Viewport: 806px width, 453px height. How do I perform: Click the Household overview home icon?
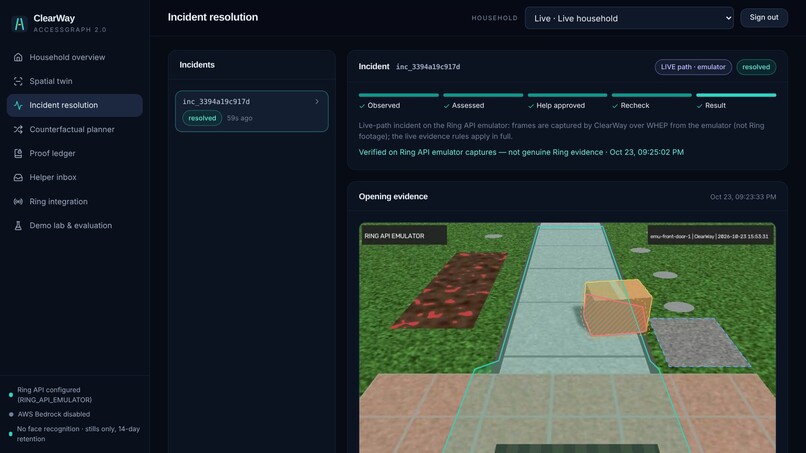[18, 57]
